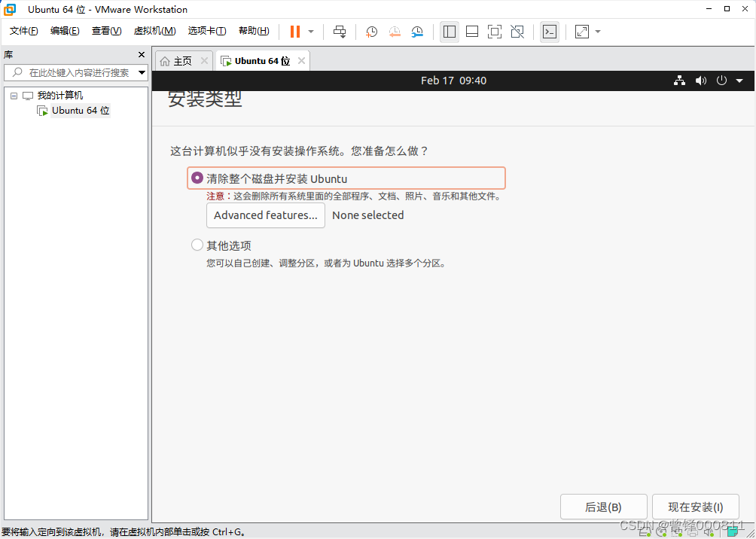756x539 pixels.
Task: Enter full screen mode from the toolbar
Action: coord(494,32)
